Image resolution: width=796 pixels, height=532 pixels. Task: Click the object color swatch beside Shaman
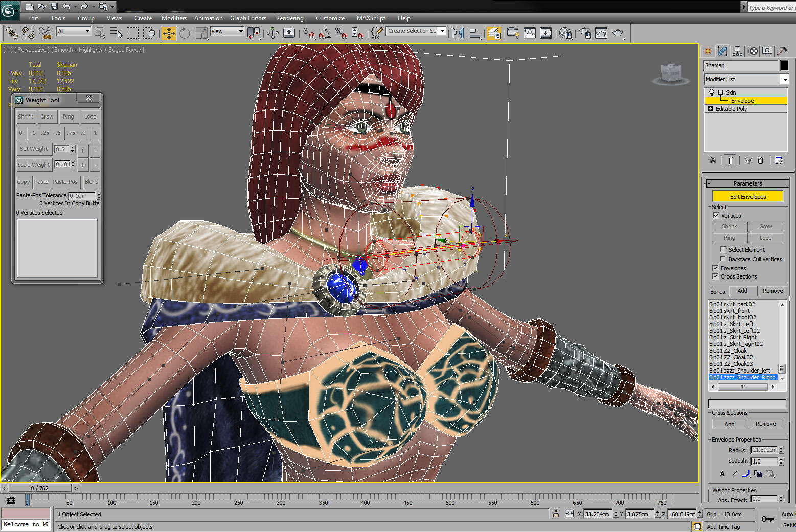point(784,65)
